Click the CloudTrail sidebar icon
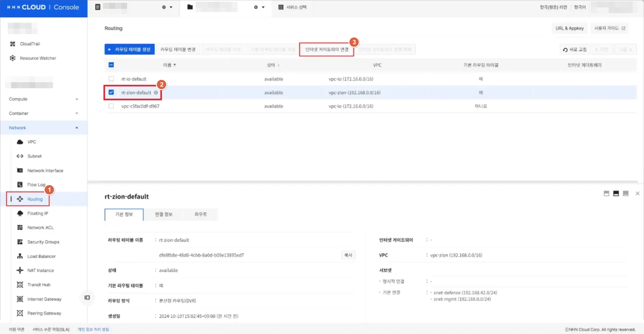Viewport: 644px width, 334px height. (13, 44)
